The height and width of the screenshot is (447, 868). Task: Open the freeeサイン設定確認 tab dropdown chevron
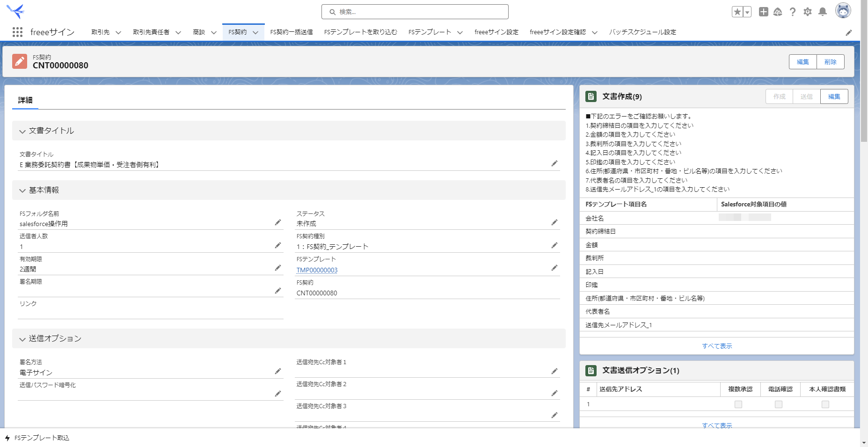[595, 32]
